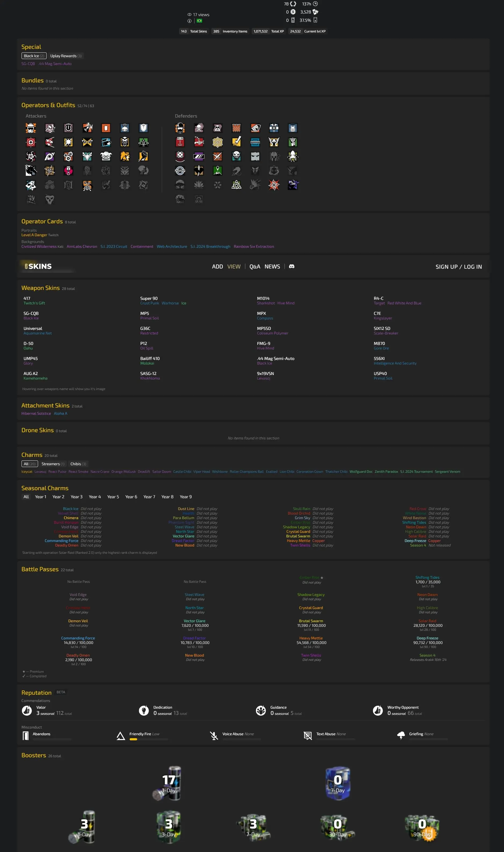The height and width of the screenshot is (852, 504).
Task: Select the Montagne shield attacker icon
Action: pyautogui.click(x=143, y=128)
